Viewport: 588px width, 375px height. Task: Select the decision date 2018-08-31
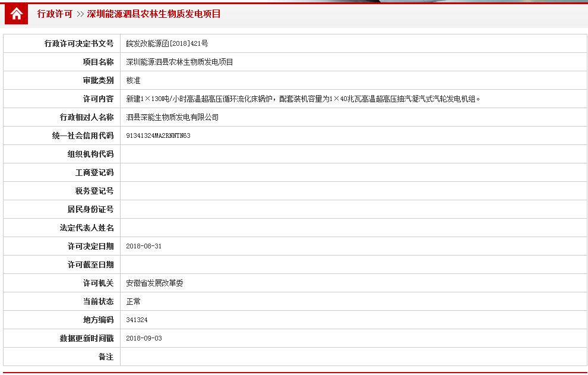pos(144,246)
